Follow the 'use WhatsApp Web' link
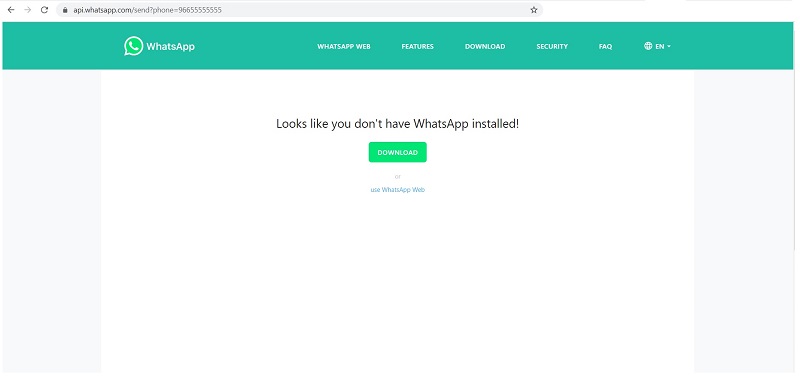This screenshot has height=388, width=800. point(397,189)
